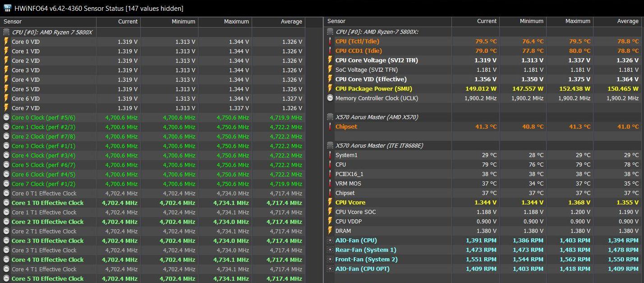The image size is (644, 283).
Task: Click the left panel Minimum column header
Action: [x=169, y=22]
